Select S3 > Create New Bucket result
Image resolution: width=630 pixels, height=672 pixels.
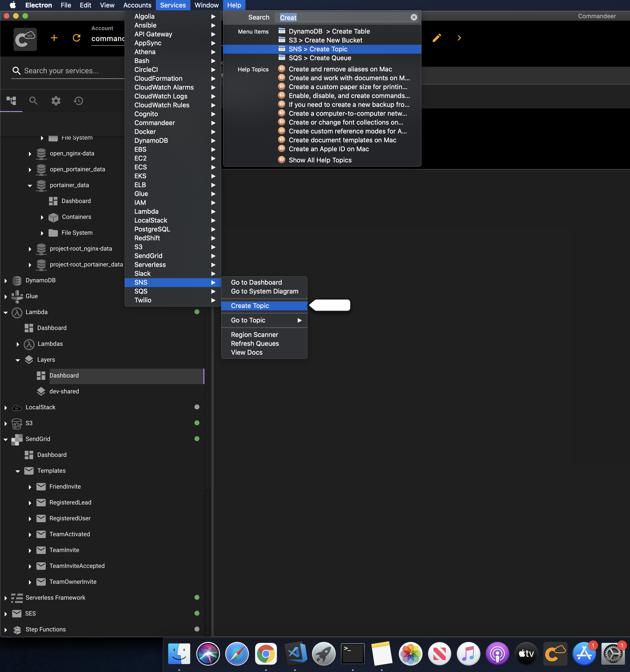[322, 40]
